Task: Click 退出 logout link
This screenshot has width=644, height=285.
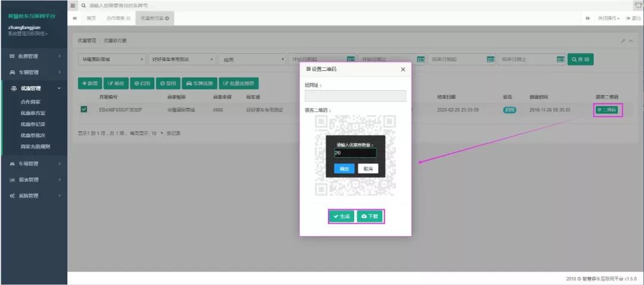Action: [x=633, y=18]
